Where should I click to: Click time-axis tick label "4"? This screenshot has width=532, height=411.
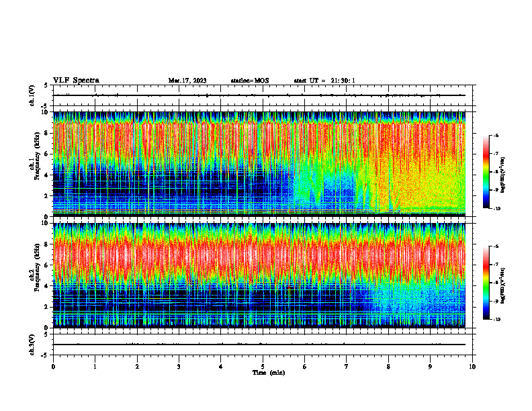click(x=221, y=367)
